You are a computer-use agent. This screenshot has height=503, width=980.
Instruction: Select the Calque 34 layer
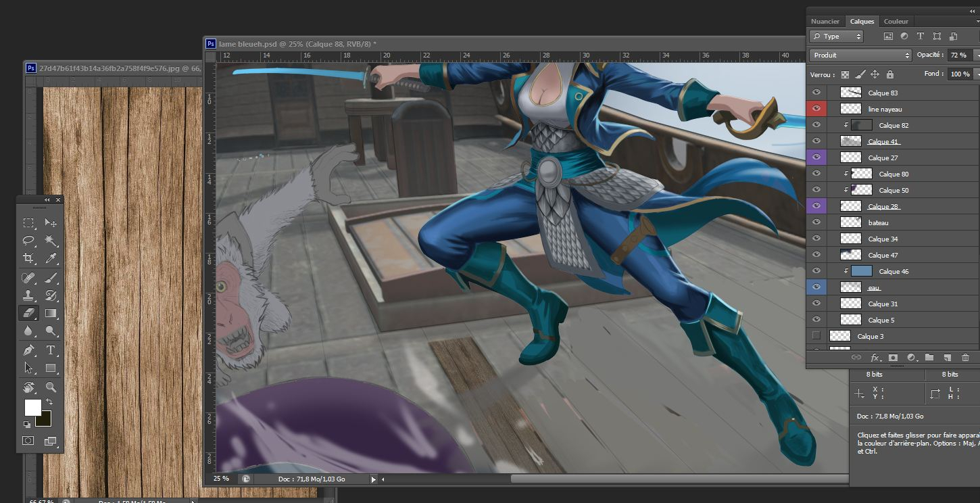coord(883,239)
